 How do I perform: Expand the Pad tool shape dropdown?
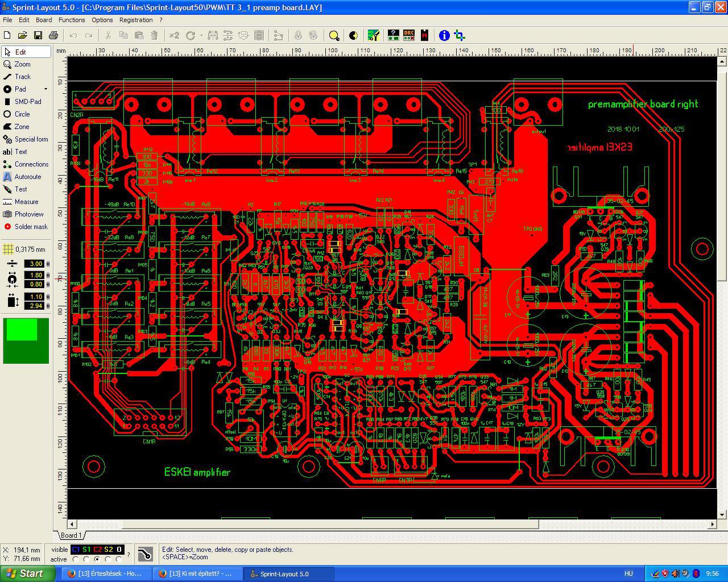46,89
